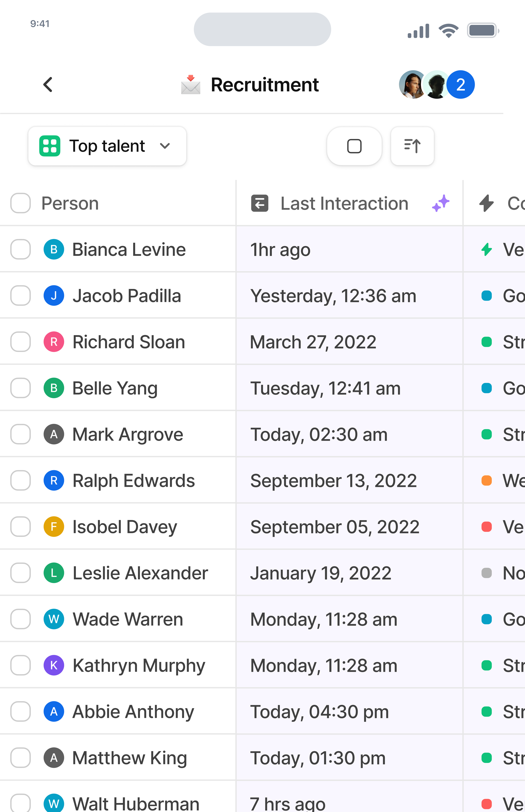Tick the Kathryn Murphy checkbox
Image resolution: width=525 pixels, height=812 pixels.
coord(21,665)
